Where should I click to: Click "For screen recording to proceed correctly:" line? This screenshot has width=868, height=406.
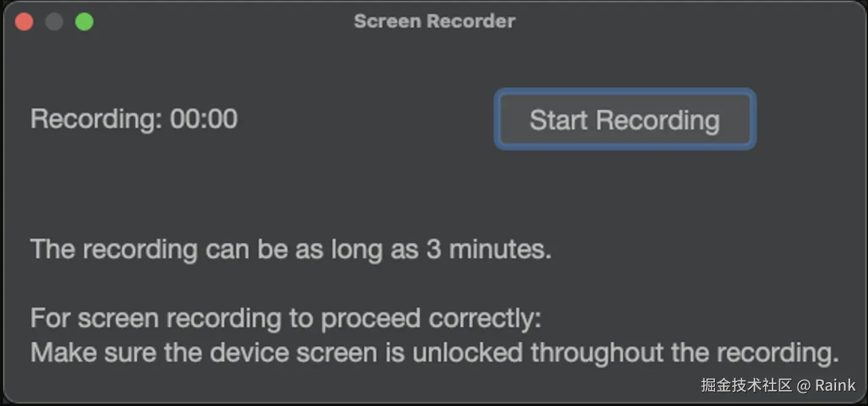click(x=286, y=319)
